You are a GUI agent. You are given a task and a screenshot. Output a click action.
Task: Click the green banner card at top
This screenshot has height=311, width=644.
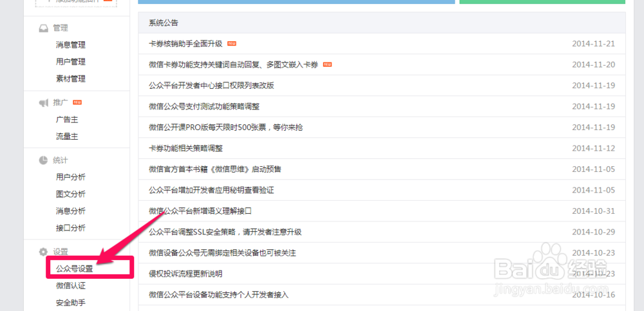542,2
